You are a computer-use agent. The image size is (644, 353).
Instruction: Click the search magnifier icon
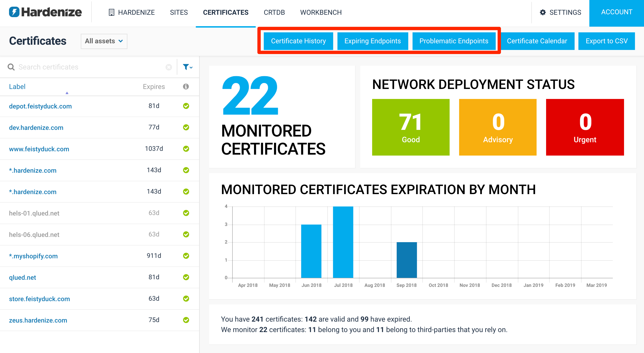(x=11, y=67)
